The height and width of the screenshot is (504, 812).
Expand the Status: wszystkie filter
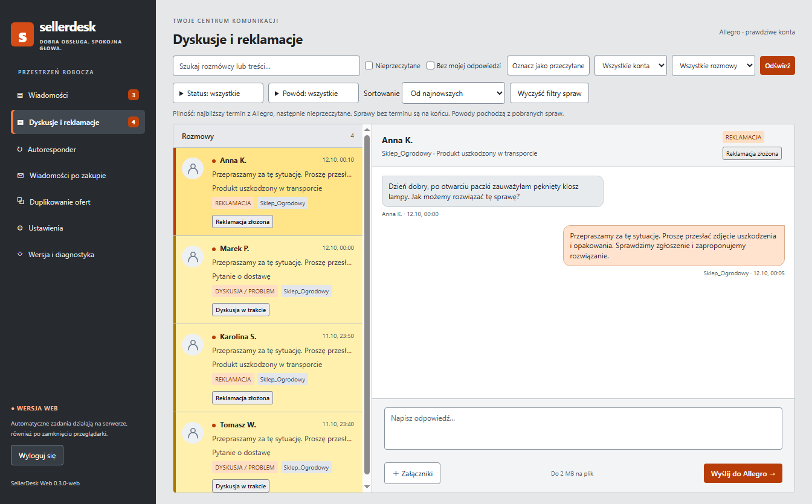click(x=218, y=94)
